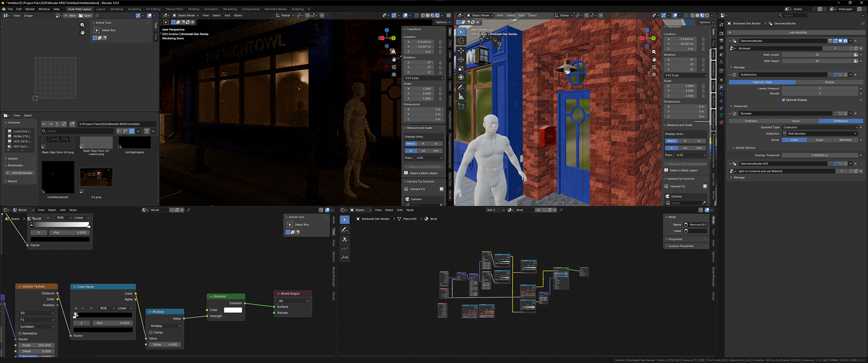Select the Union boolean operation button
The image size is (868, 363).
(x=796, y=121)
